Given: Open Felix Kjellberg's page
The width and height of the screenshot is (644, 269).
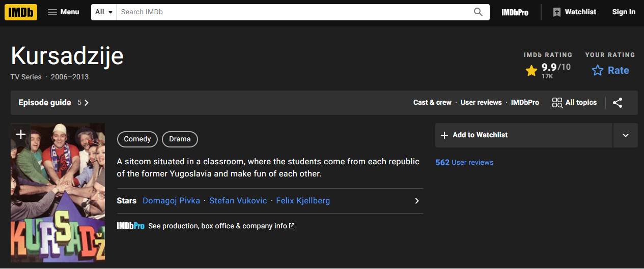Looking at the screenshot, I should (303, 200).
